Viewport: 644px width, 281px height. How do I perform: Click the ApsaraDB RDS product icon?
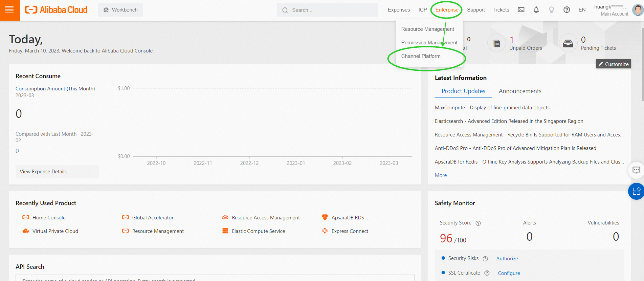point(325,217)
